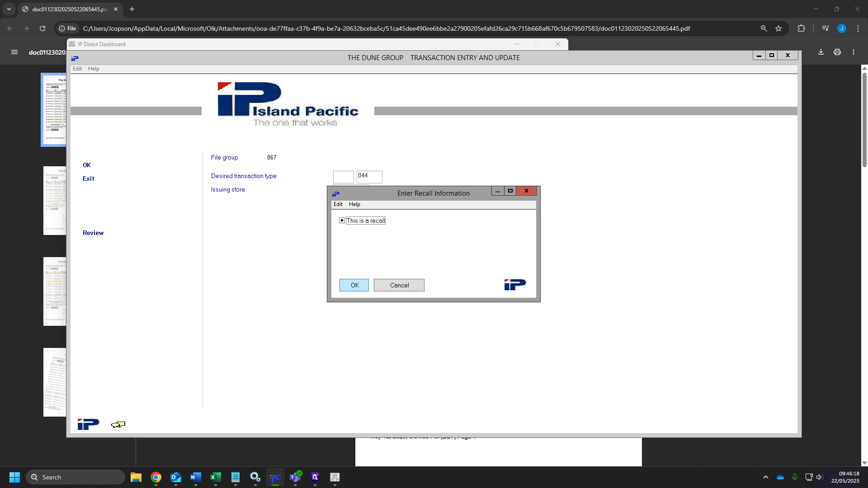Open Edit menu of Transaction Entry window
Screen dimensions: 868x488
tap(77, 69)
